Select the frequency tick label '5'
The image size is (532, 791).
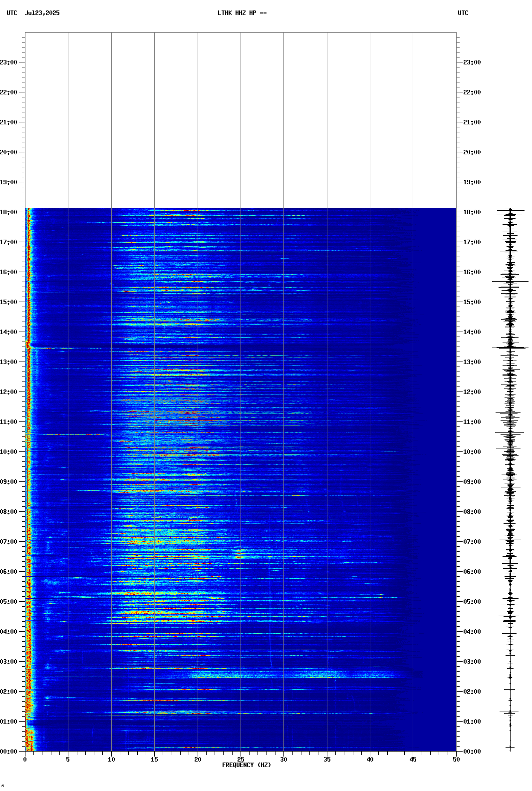[68, 760]
